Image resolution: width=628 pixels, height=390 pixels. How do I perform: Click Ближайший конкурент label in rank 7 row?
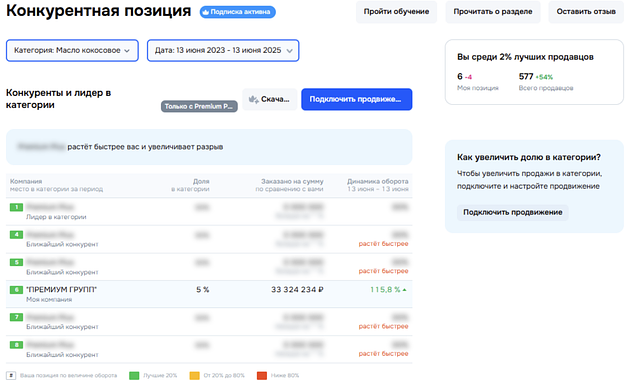coord(62,327)
